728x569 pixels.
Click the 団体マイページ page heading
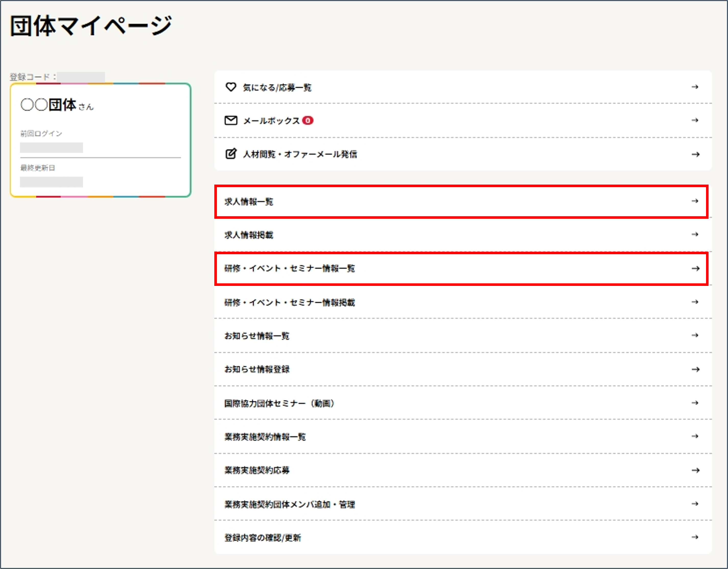click(x=91, y=26)
